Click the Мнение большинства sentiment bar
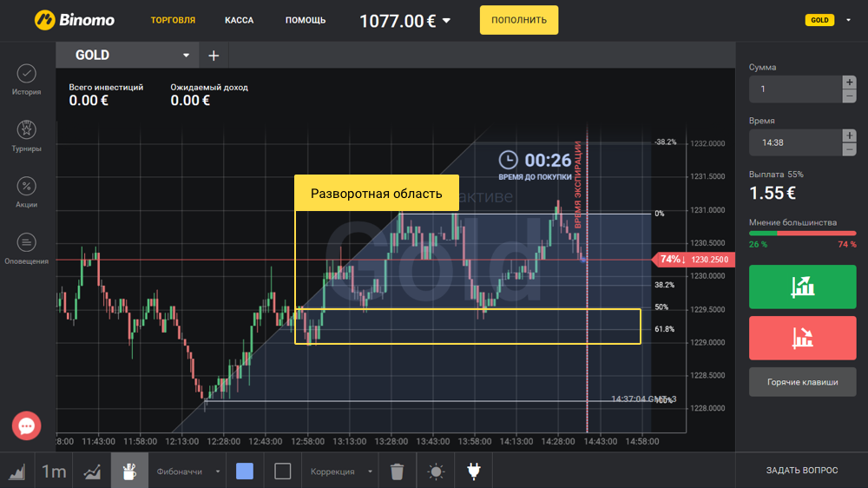Image resolution: width=868 pixels, height=488 pixels. point(802,234)
